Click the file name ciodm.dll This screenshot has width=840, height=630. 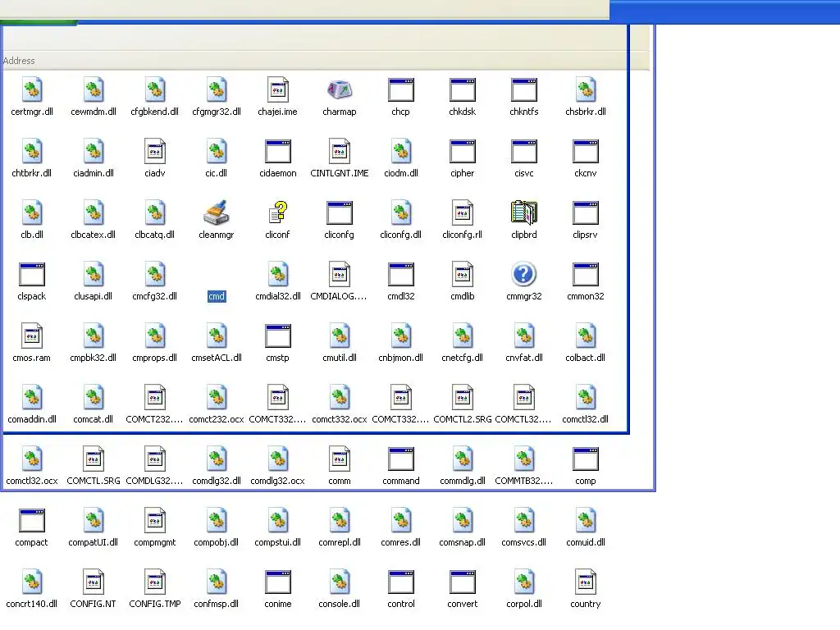pyautogui.click(x=400, y=173)
